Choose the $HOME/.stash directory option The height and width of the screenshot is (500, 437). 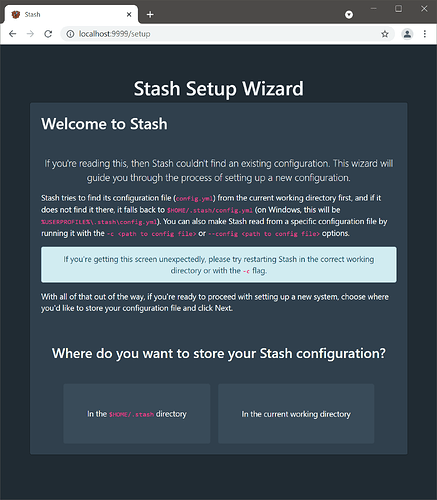click(137, 414)
